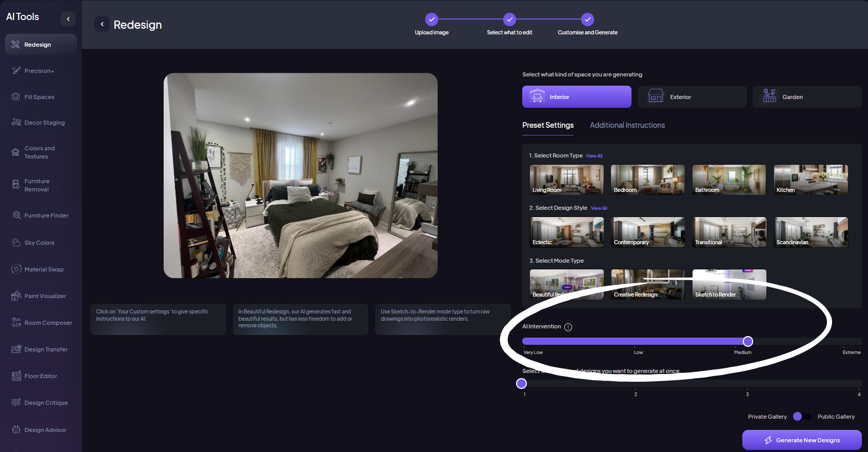Click the Precision+ wand icon in sidebar
The image size is (868, 452).
16,71
